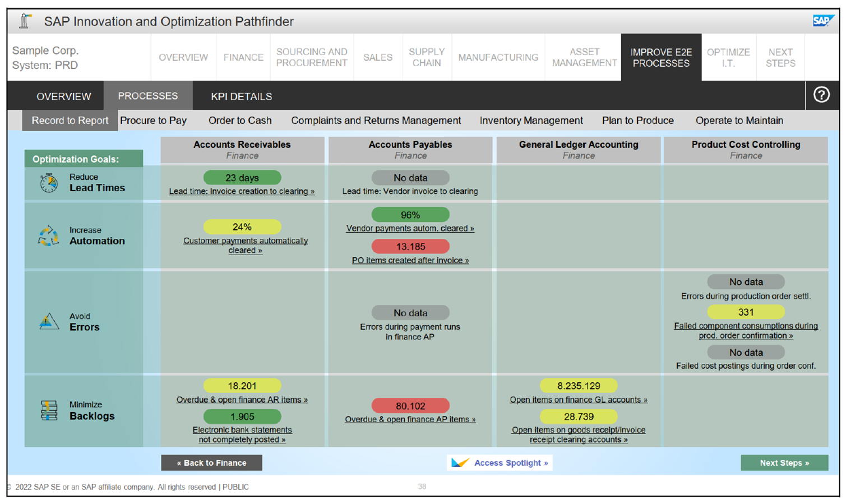Open the Overdue & open finance AP items link

point(410,419)
